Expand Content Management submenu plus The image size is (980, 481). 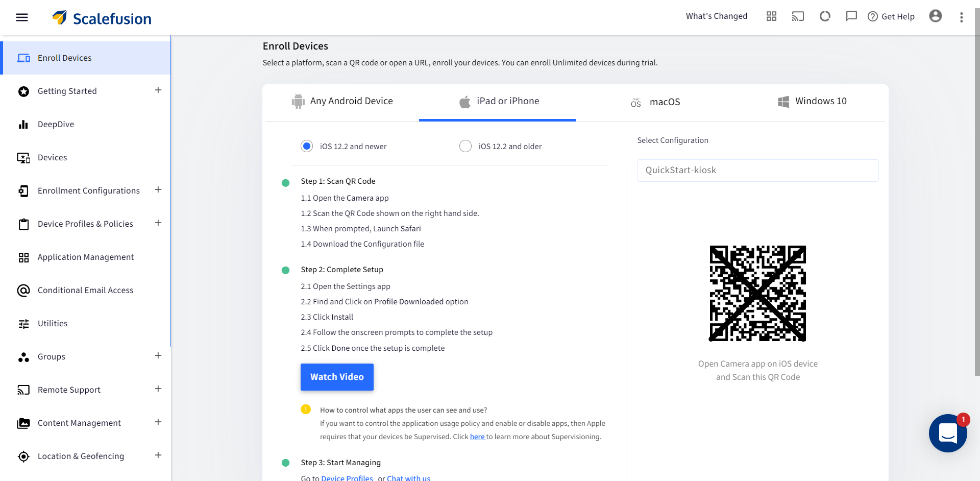pyautogui.click(x=158, y=422)
